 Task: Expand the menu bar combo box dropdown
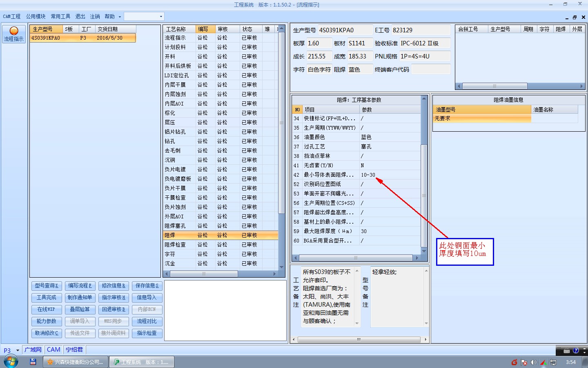coord(161,16)
